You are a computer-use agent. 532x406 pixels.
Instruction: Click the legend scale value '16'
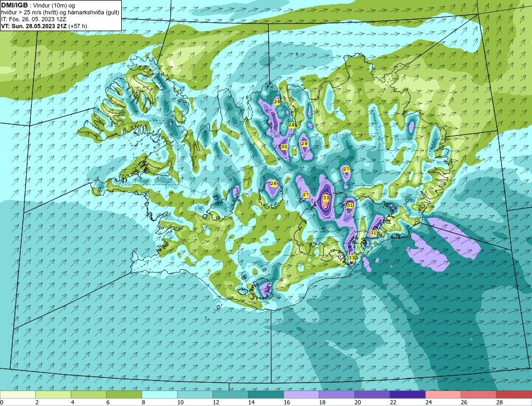[287, 403]
